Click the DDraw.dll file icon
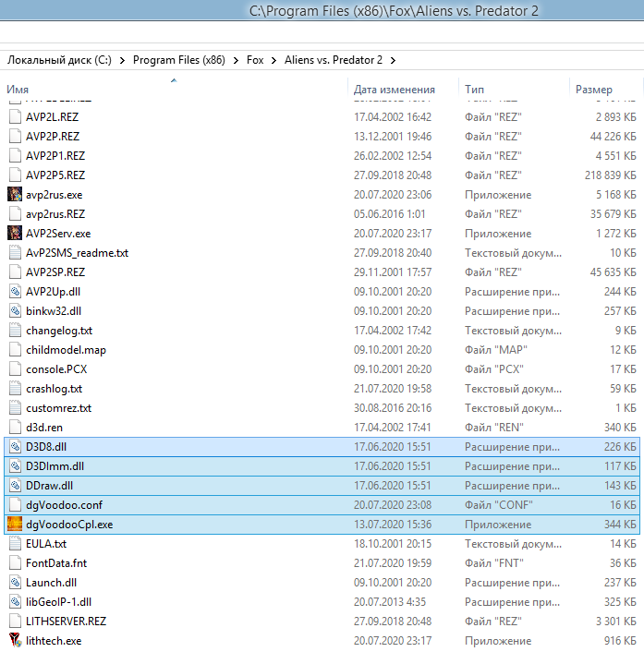This screenshot has width=644, height=652. [x=15, y=485]
